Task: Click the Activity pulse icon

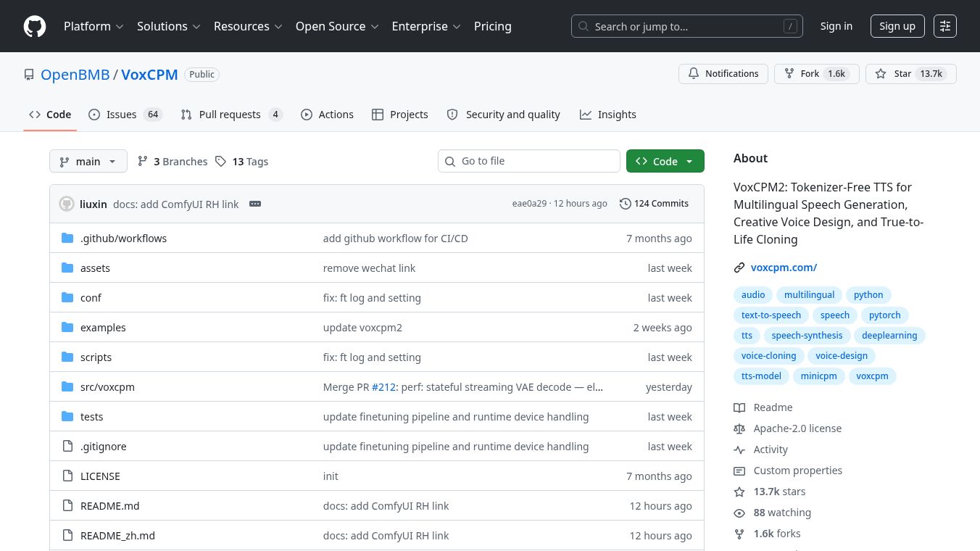Action: tap(739, 449)
